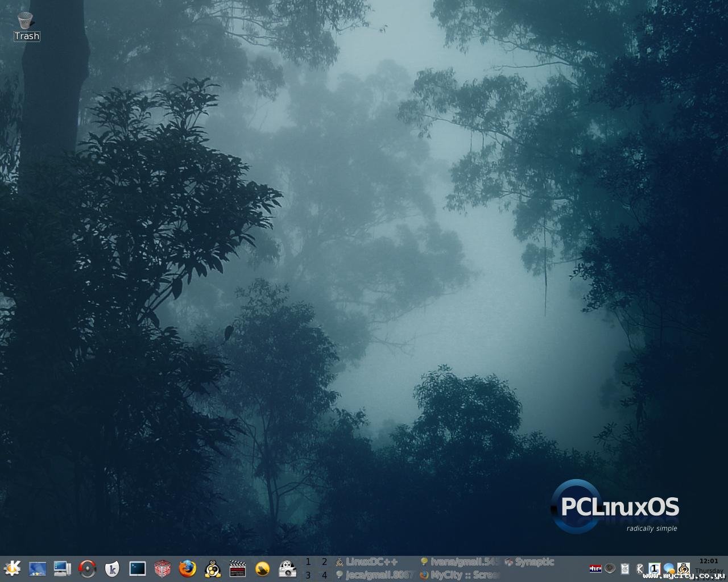Switch to virtual desktop 2

point(324,562)
